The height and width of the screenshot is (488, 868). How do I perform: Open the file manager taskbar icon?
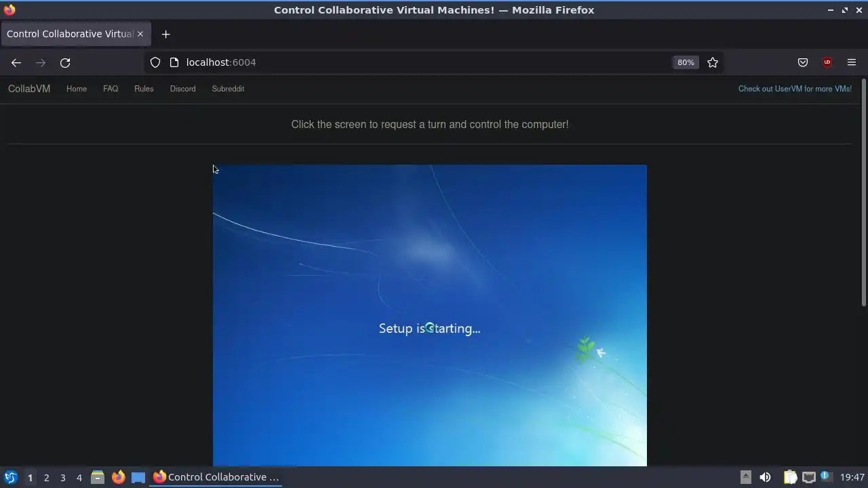pos(98,477)
